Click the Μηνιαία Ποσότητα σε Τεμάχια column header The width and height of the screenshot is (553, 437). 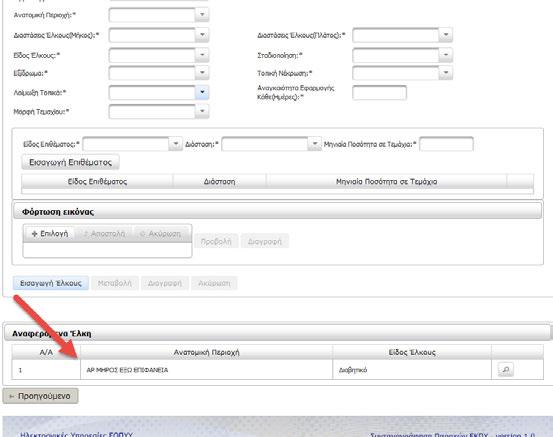[387, 182]
